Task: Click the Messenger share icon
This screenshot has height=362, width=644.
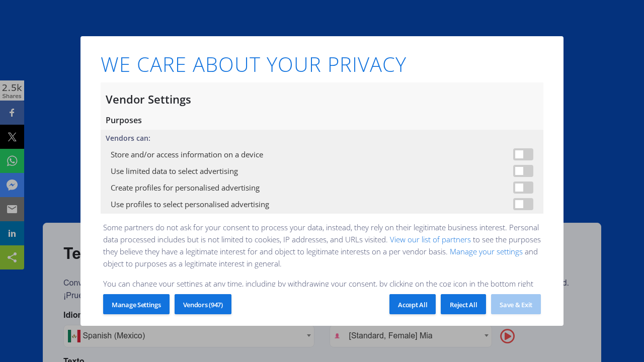Action: [x=12, y=185]
